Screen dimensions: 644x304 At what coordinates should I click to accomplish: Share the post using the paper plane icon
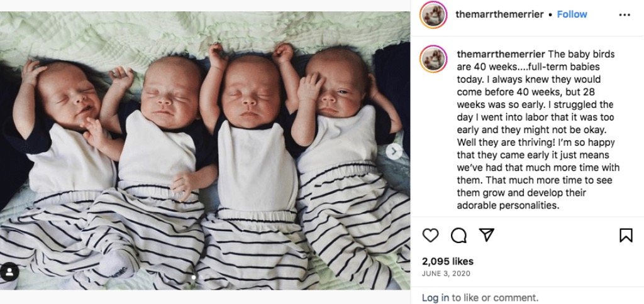pyautogui.click(x=486, y=235)
